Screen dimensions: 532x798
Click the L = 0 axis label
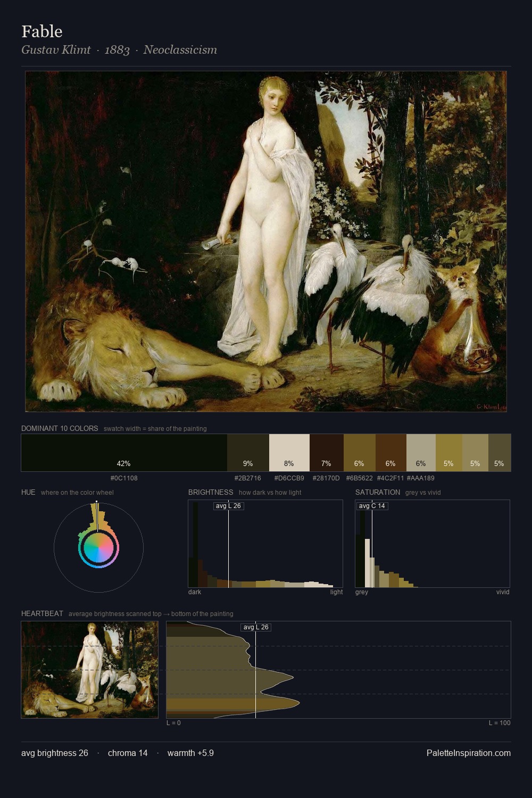coord(173,723)
